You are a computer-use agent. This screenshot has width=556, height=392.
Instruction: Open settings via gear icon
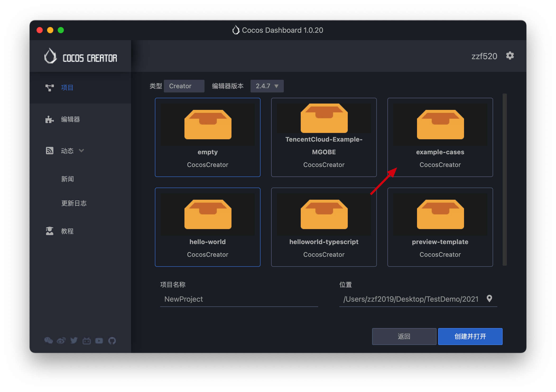click(x=510, y=56)
